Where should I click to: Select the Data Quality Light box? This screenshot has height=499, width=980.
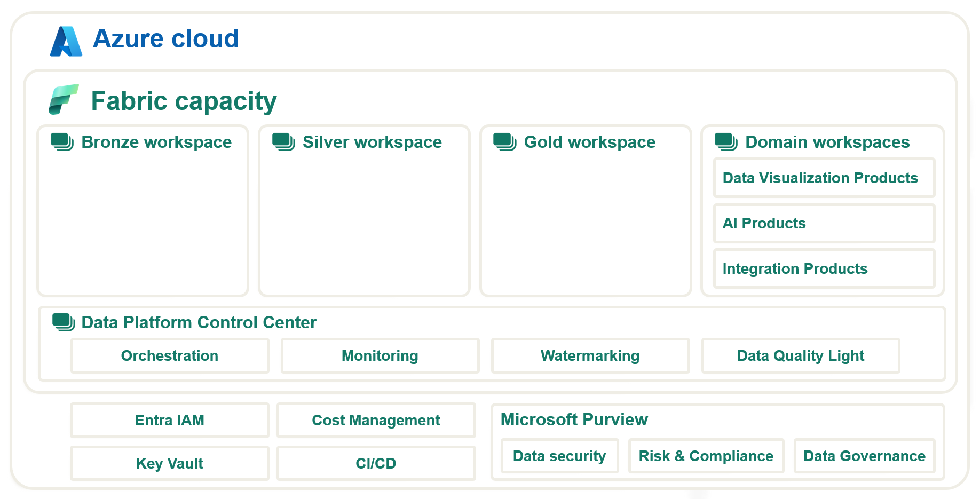pos(801,355)
